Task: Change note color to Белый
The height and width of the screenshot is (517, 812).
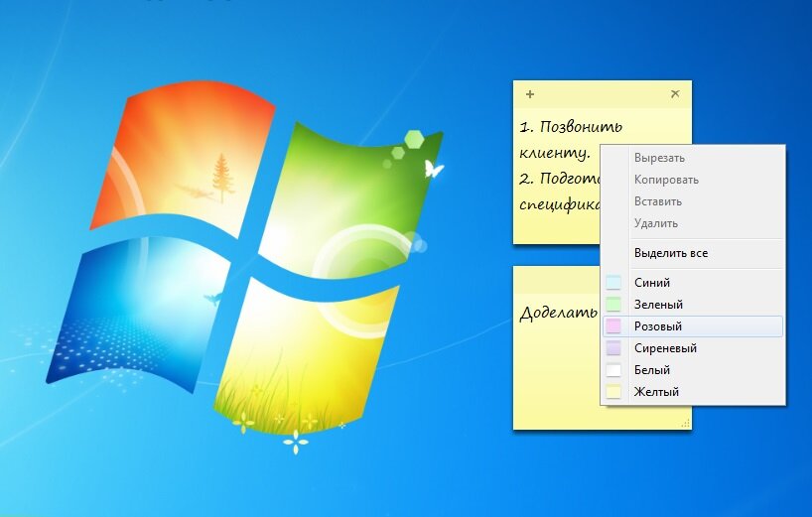Action: tap(693, 370)
